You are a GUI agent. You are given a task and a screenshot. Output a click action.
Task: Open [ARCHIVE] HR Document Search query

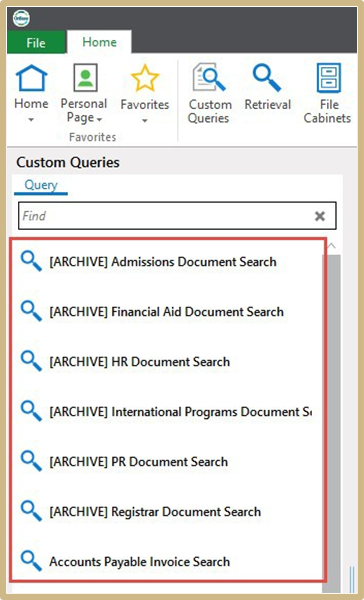[x=139, y=362]
